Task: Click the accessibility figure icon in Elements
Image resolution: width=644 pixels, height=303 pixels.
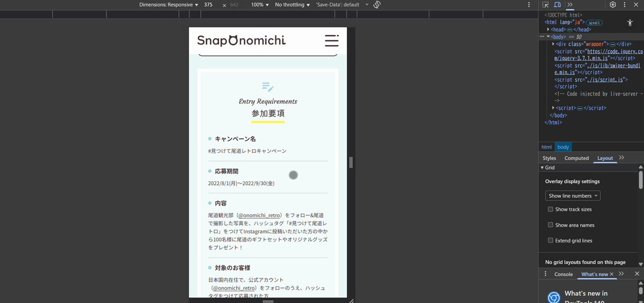Action: tap(630, 23)
